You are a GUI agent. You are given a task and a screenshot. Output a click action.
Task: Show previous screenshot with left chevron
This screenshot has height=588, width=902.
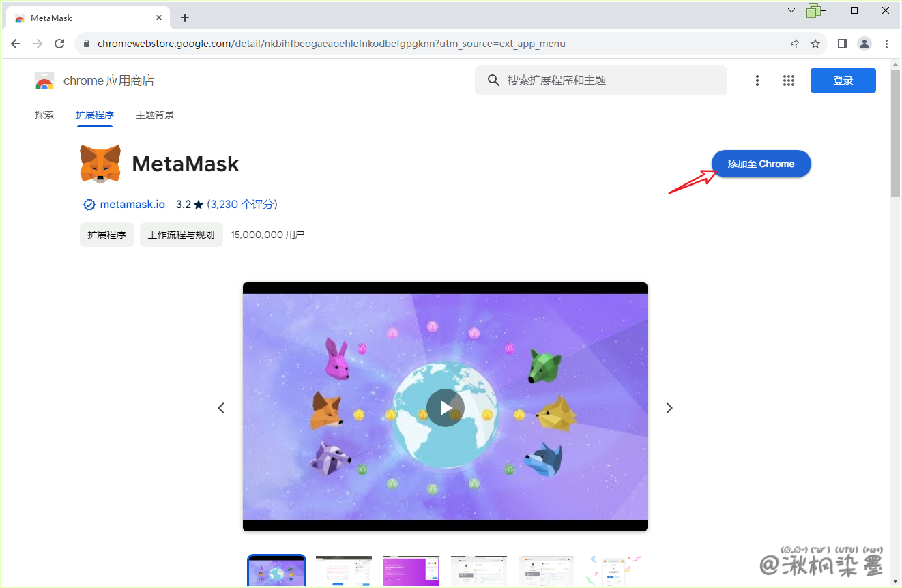221,408
